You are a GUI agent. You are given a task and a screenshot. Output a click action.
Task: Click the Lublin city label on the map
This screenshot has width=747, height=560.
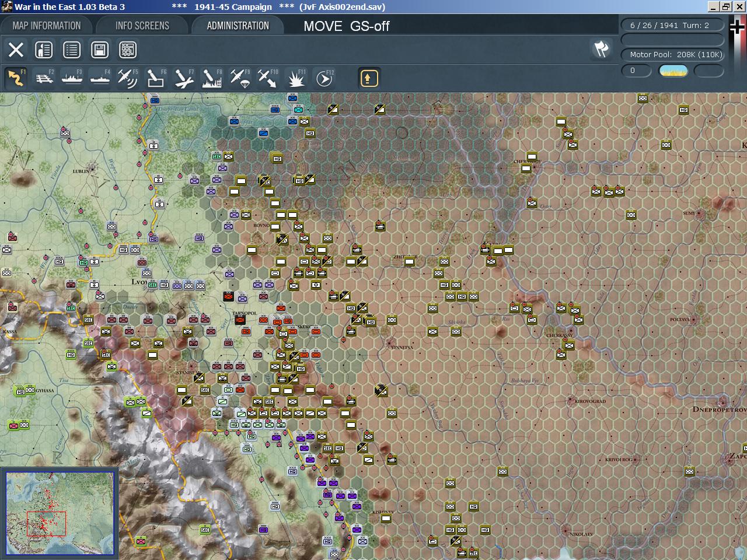81,171
